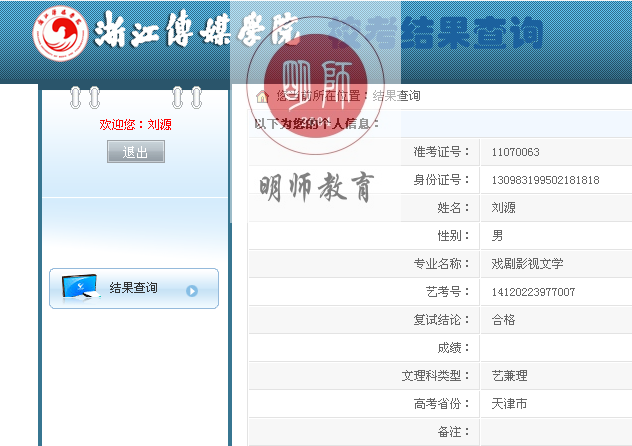Click name value 刘源 in table
Screen dimensions: 632x446
click(x=503, y=207)
